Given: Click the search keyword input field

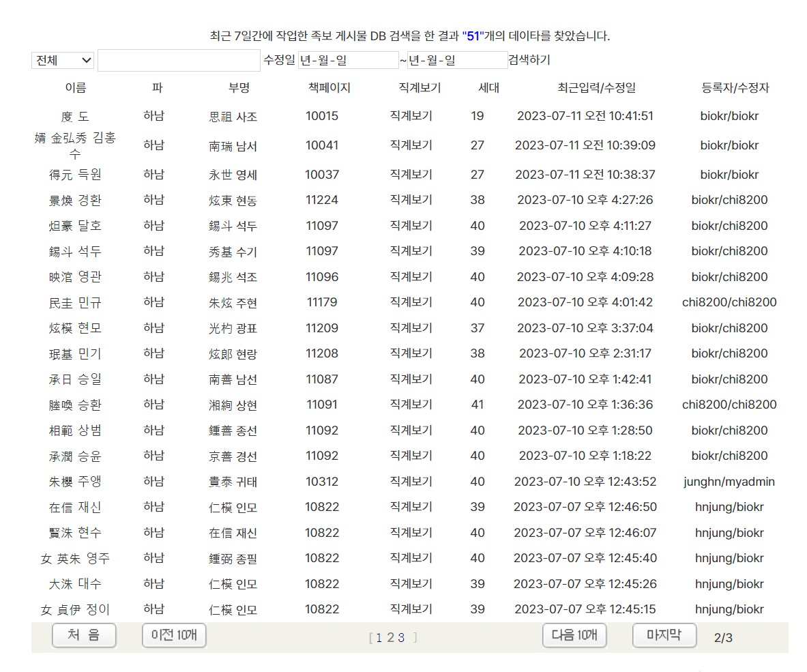Looking at the screenshot, I should click(x=179, y=60).
